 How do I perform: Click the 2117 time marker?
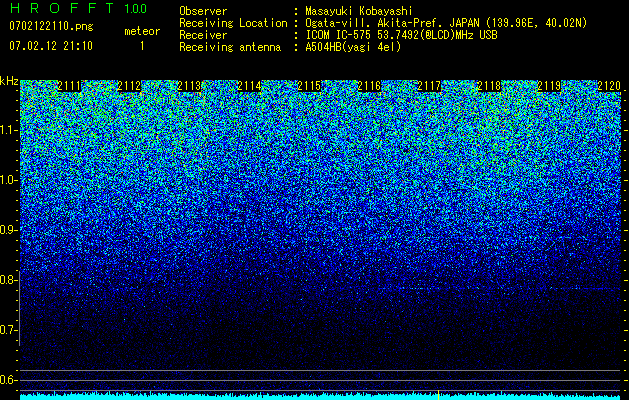pos(429,86)
